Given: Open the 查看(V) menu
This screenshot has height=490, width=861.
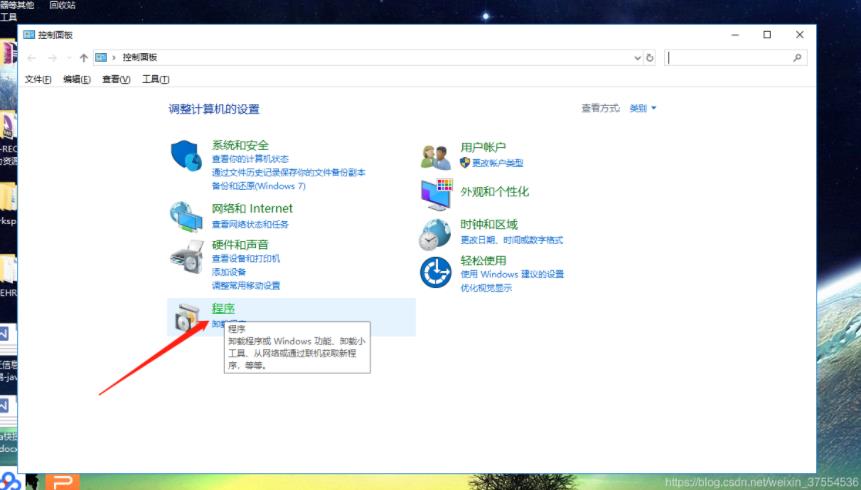Looking at the screenshot, I should click(x=116, y=79).
